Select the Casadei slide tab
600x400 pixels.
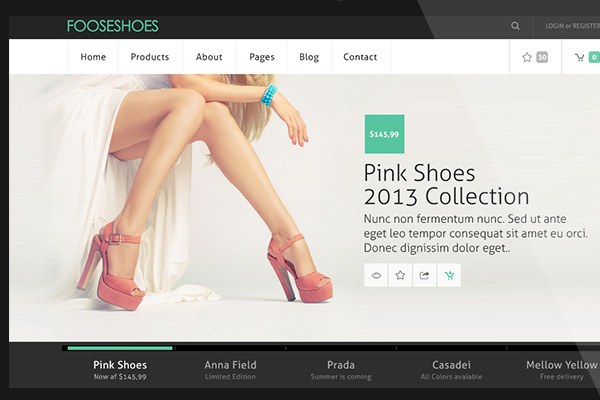coord(451,370)
